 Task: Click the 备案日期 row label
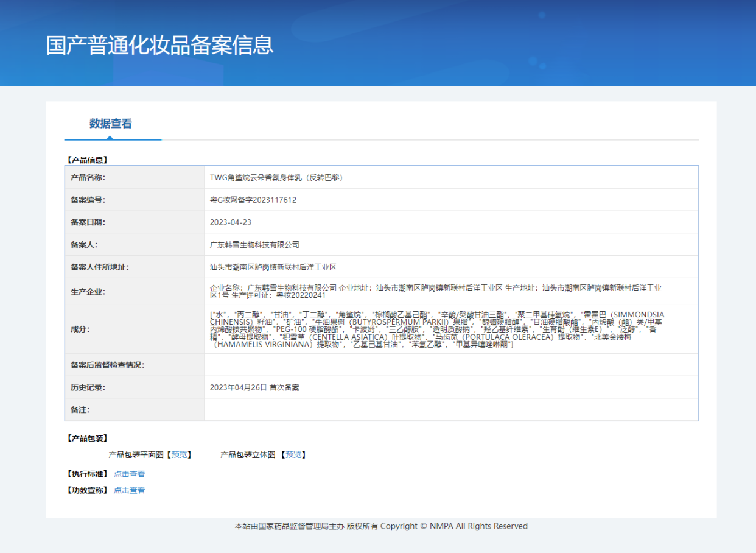(88, 222)
